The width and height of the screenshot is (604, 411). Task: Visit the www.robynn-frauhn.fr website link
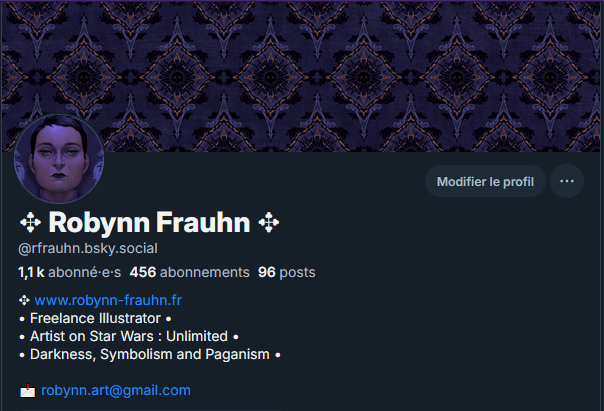pyautogui.click(x=108, y=300)
